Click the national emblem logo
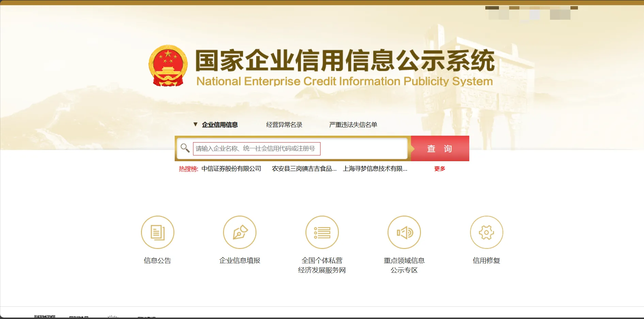 coord(168,66)
